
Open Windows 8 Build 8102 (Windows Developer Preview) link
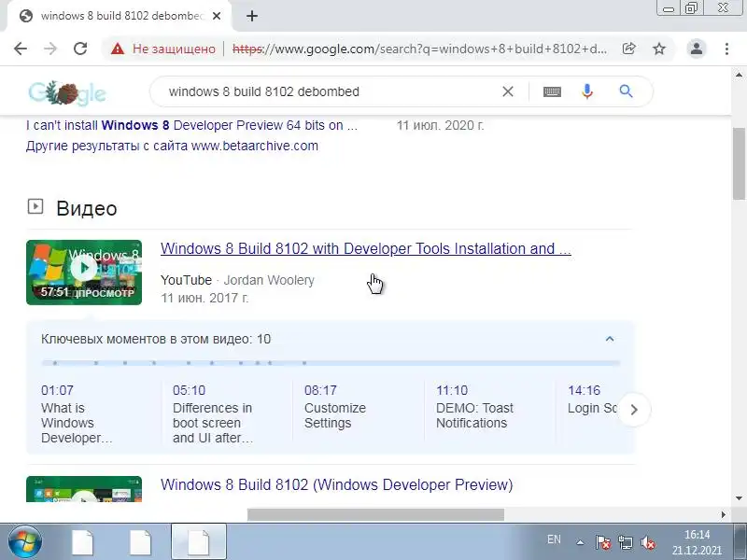[336, 484]
